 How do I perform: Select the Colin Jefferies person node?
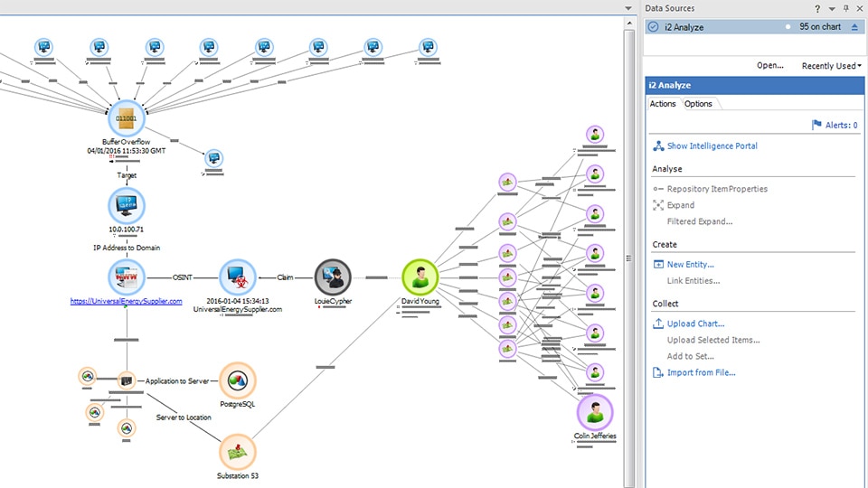click(595, 412)
